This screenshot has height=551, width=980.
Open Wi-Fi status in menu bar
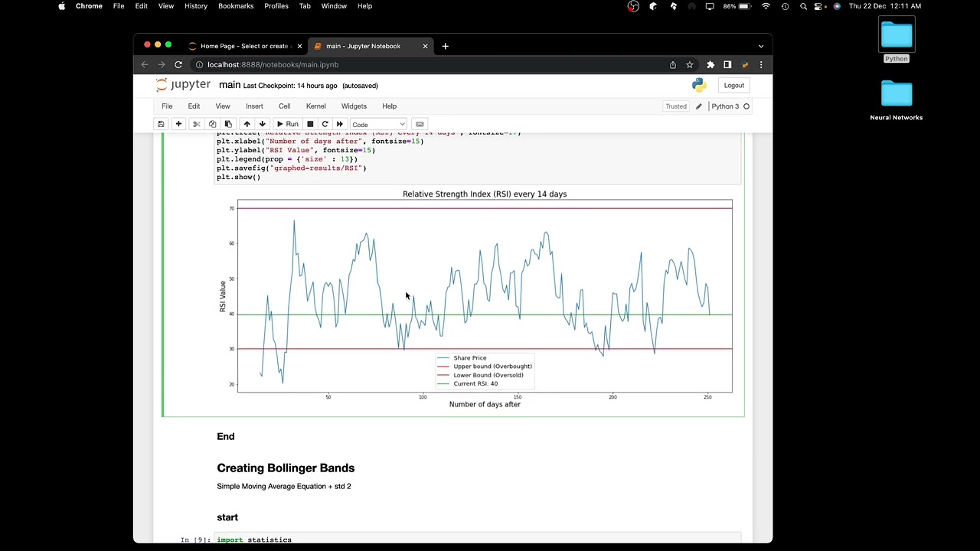click(766, 6)
